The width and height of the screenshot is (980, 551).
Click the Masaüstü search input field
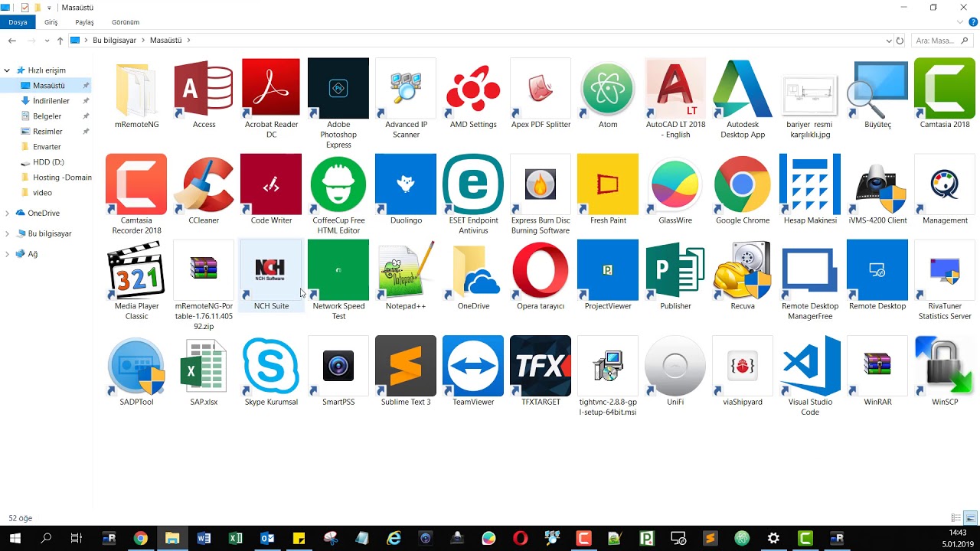click(x=939, y=41)
